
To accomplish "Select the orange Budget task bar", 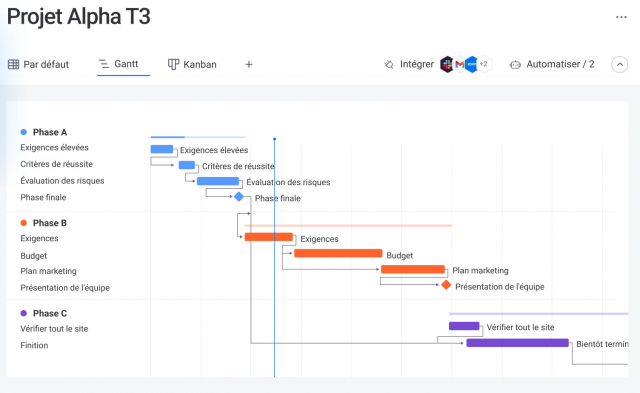I will [x=338, y=253].
